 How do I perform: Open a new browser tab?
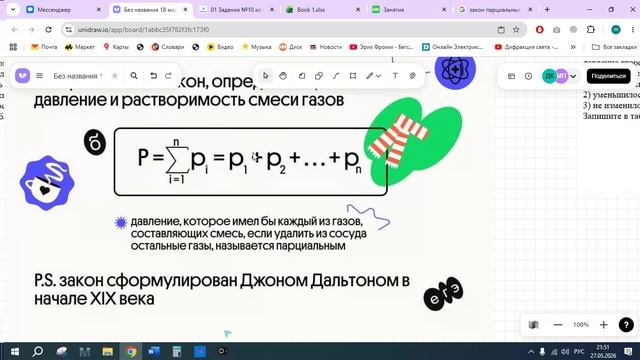pyautogui.click(x=547, y=9)
